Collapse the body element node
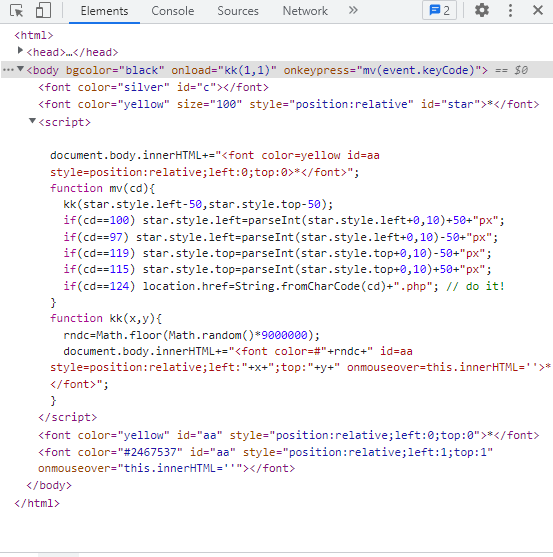Screen dimensions: 553x557 [x=20, y=69]
